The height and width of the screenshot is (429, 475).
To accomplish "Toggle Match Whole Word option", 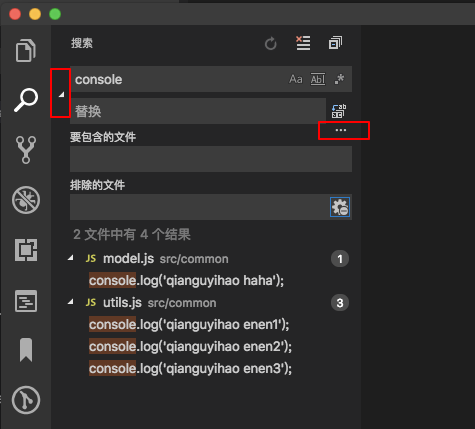I will pyautogui.click(x=318, y=79).
